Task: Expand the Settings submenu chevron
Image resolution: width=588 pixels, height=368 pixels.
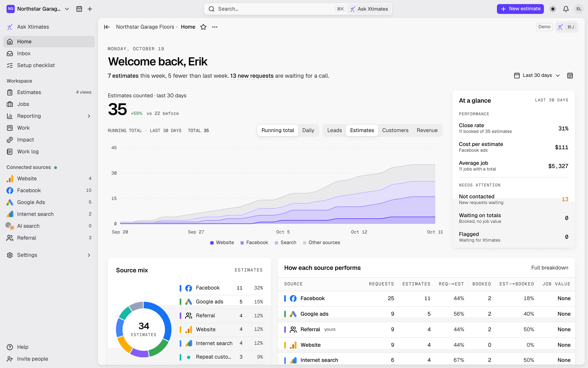Action: (89, 255)
